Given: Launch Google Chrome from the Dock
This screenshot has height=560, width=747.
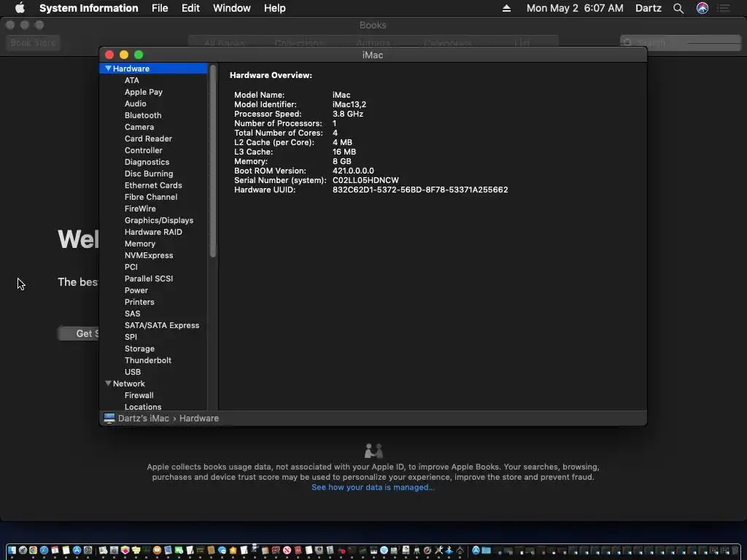Looking at the screenshot, I should [x=34, y=550].
